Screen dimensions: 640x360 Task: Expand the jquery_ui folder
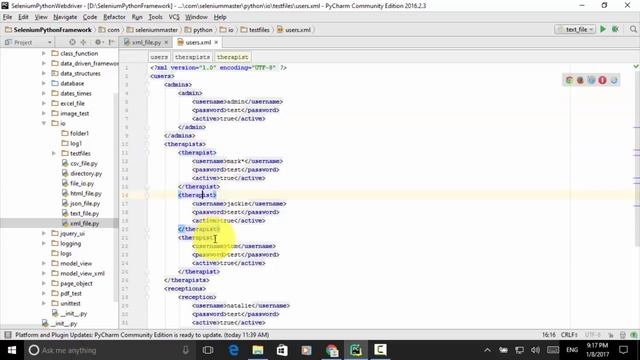pos(44,233)
